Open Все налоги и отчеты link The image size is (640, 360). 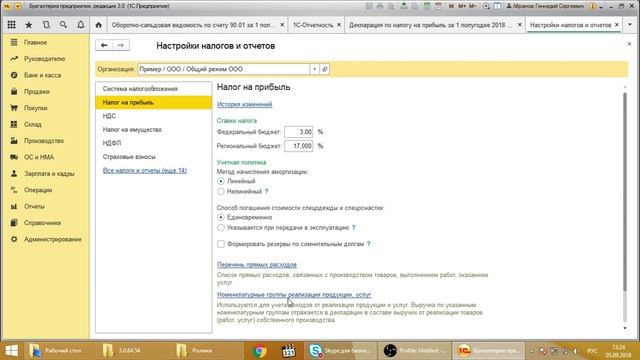[145, 171]
